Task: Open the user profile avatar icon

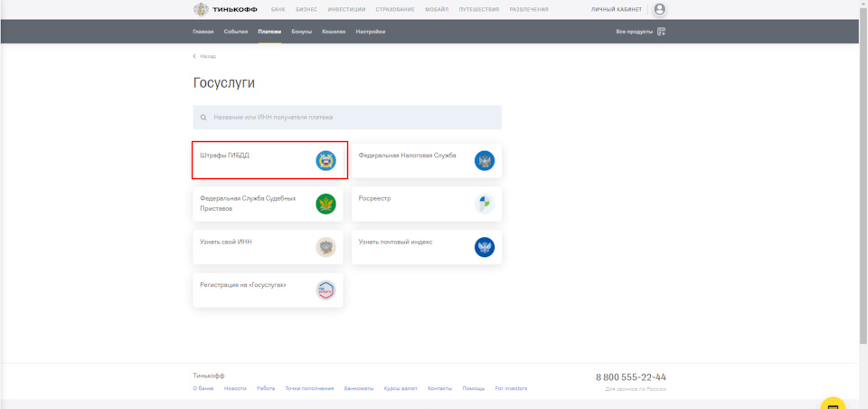Action: point(659,9)
